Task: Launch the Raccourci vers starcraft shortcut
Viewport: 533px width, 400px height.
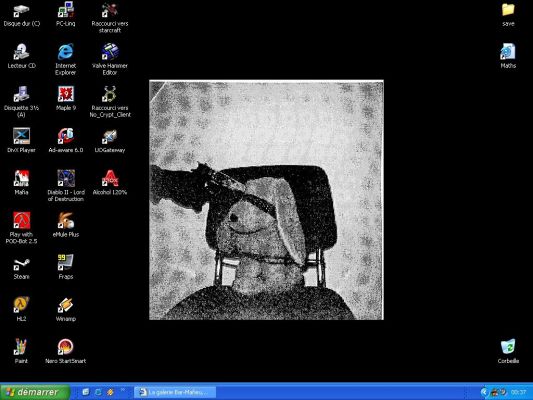Action: coord(110,18)
